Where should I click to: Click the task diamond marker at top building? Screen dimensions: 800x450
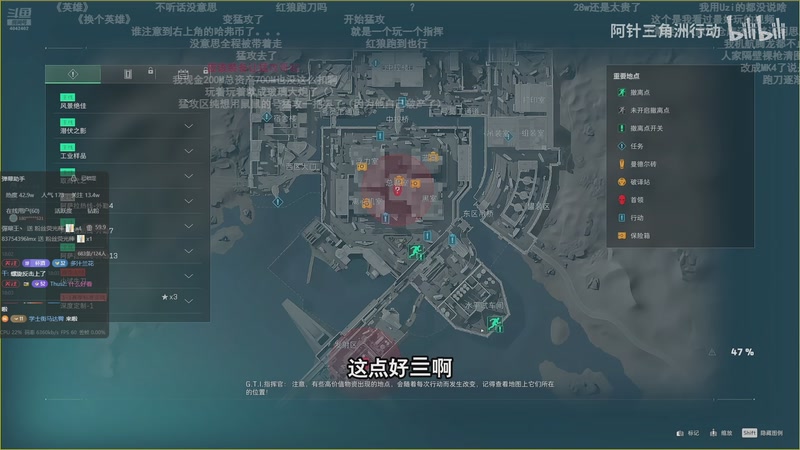376,64
